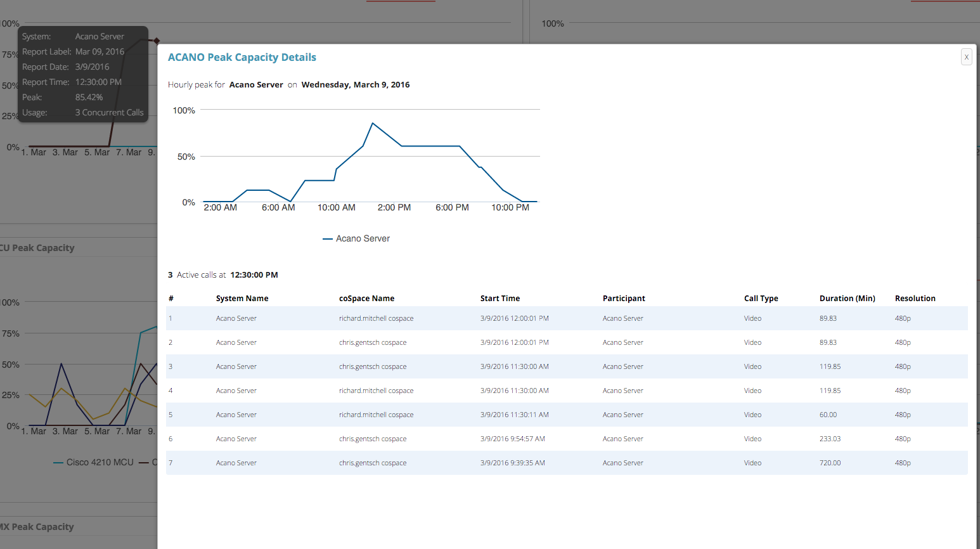Click the Start Time column header

(x=500, y=298)
